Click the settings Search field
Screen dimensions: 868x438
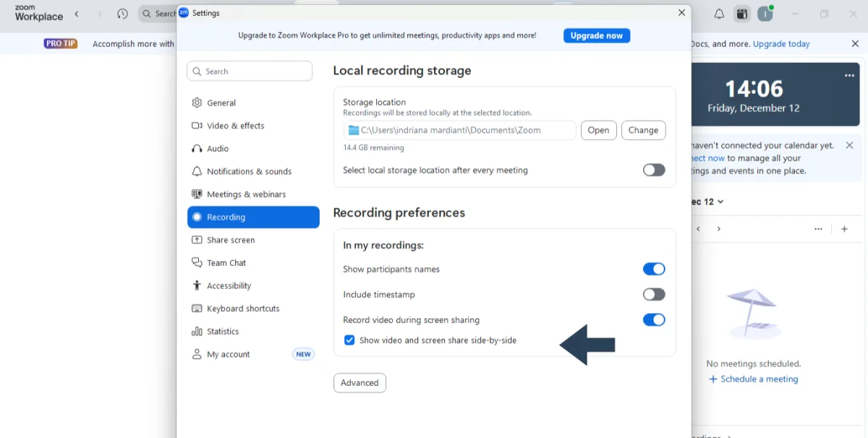(x=250, y=71)
